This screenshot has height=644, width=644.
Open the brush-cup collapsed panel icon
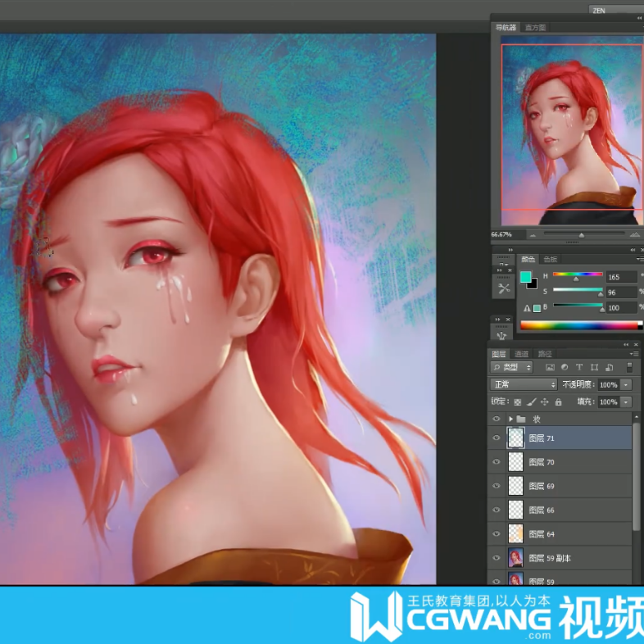501,335
